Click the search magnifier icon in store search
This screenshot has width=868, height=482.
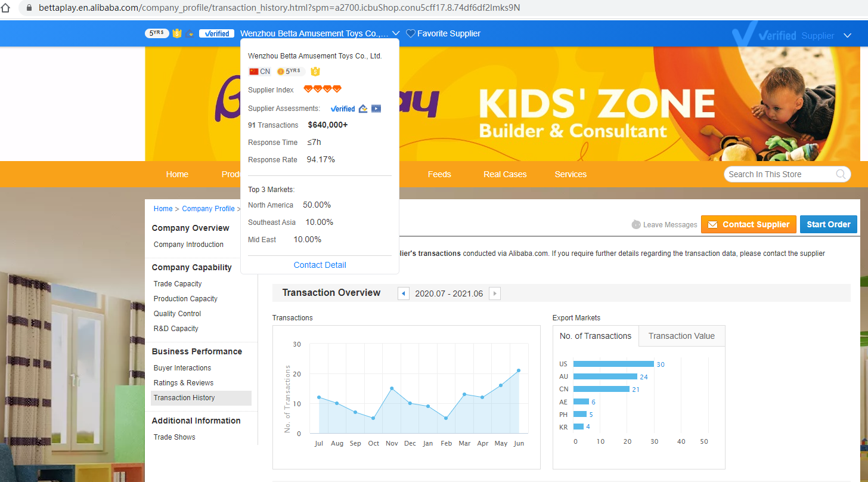coord(840,174)
